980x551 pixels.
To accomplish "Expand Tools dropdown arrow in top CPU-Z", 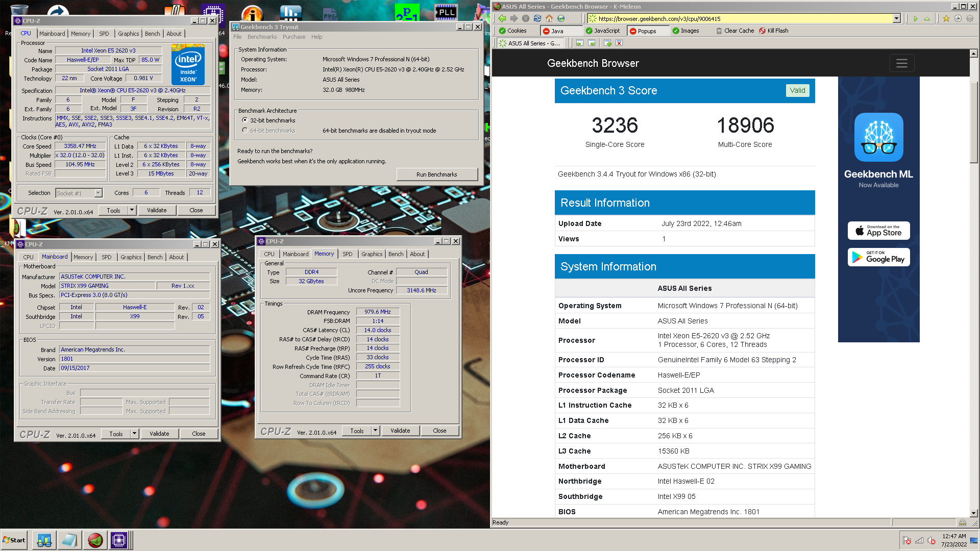I will 132,210.
